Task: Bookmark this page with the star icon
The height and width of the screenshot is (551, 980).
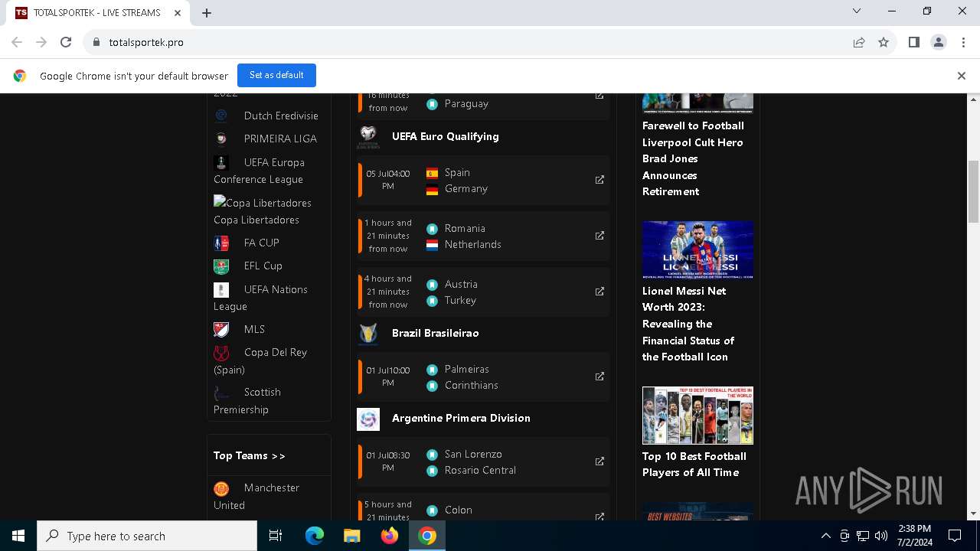Action: click(884, 42)
